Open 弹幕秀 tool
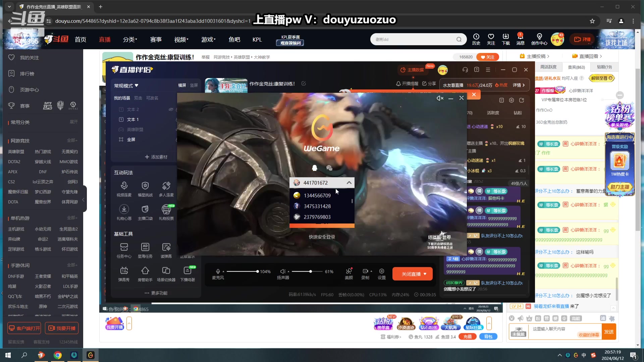The image size is (644, 362). point(124,274)
